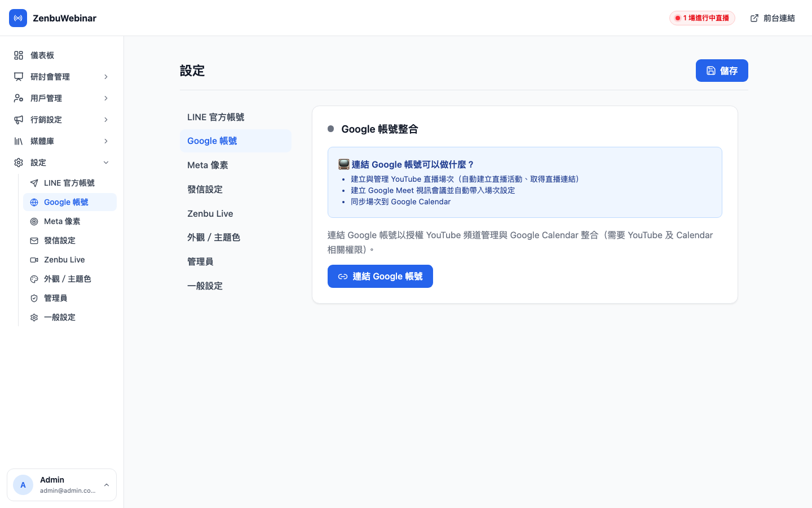The height and width of the screenshot is (508, 812).
Task: Click the red live dot indicator
Action: click(x=678, y=18)
